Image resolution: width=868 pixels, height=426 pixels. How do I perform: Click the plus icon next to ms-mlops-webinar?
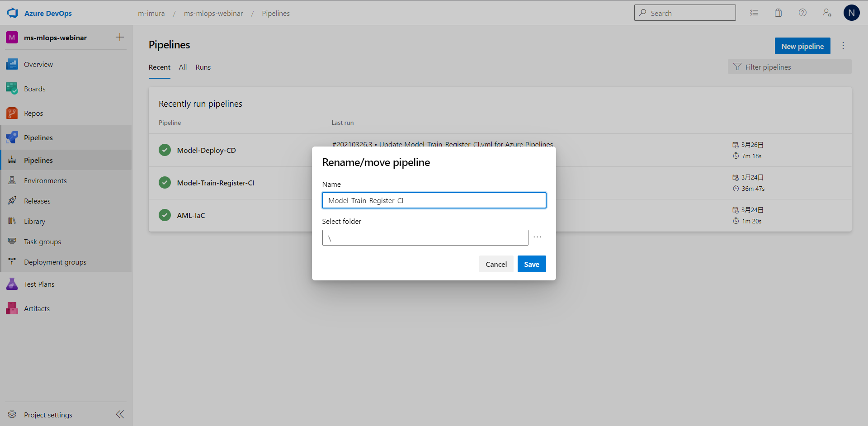[120, 38]
